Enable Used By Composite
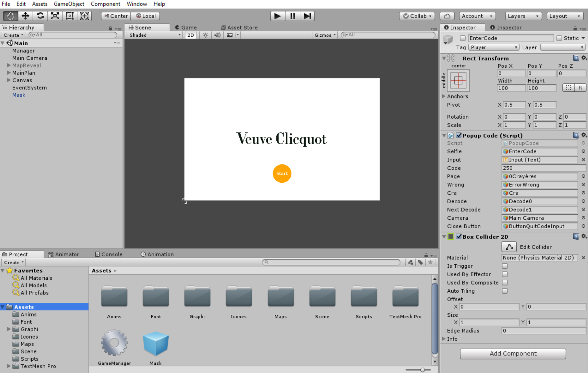Screen dimensions: 588x373 coord(505,282)
